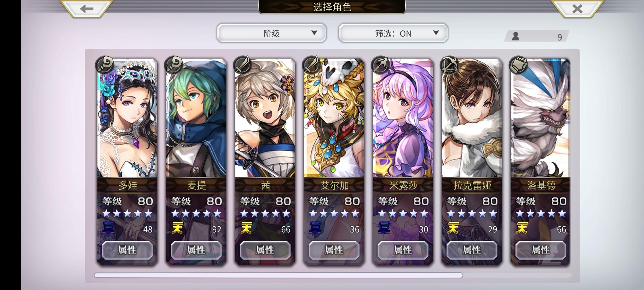Viewport: 644px width, 290px height.
Task: Go back using the arrow button
Action: coord(86,9)
